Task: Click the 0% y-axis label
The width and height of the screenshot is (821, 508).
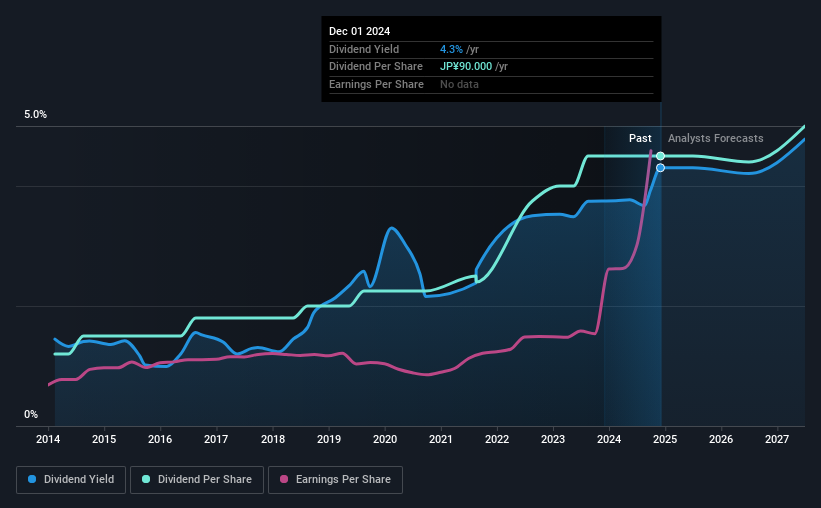Action: pyautogui.click(x=31, y=414)
